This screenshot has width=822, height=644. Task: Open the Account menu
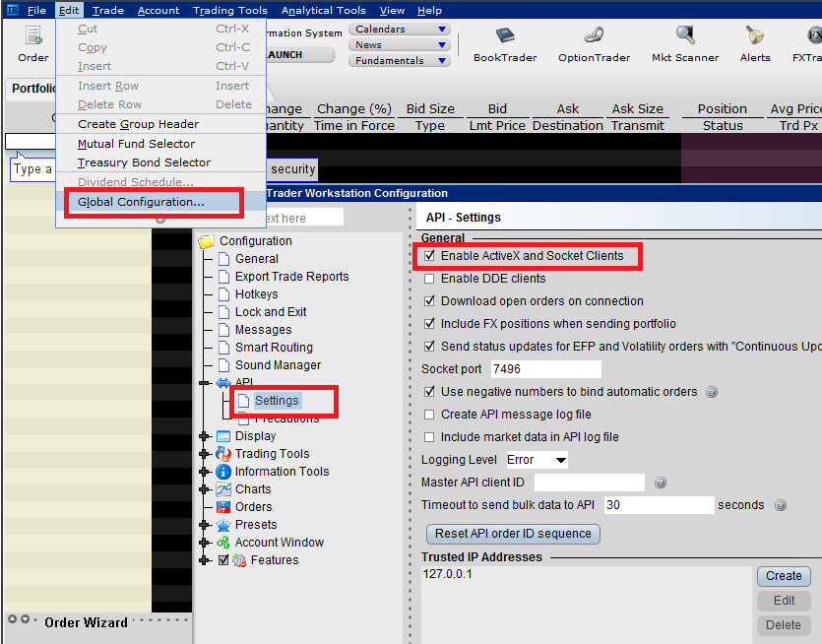pos(158,11)
